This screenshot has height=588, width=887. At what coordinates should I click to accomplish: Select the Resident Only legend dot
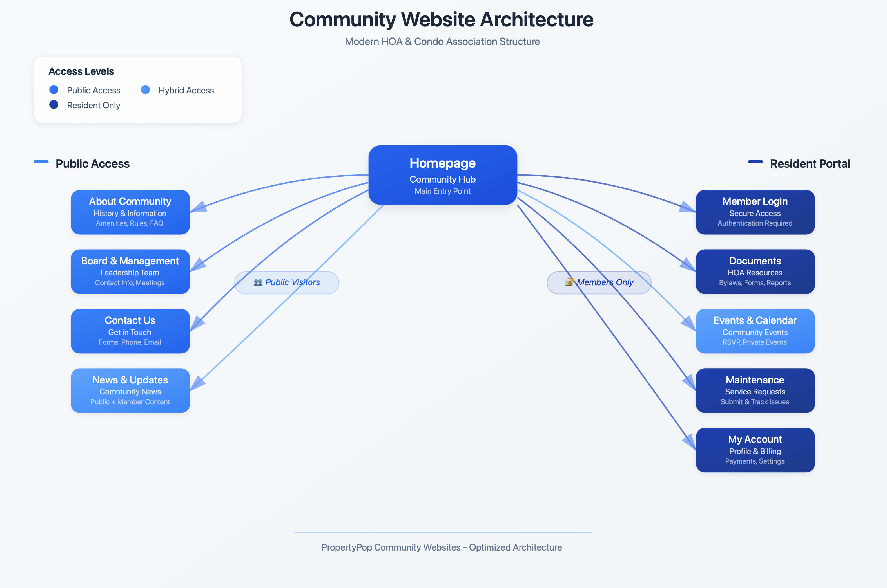tap(54, 105)
